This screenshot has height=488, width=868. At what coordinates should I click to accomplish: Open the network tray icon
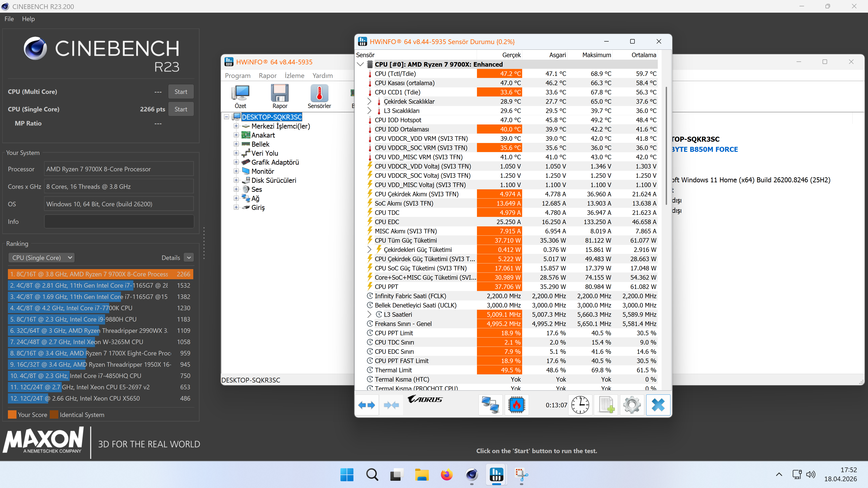[x=797, y=474]
